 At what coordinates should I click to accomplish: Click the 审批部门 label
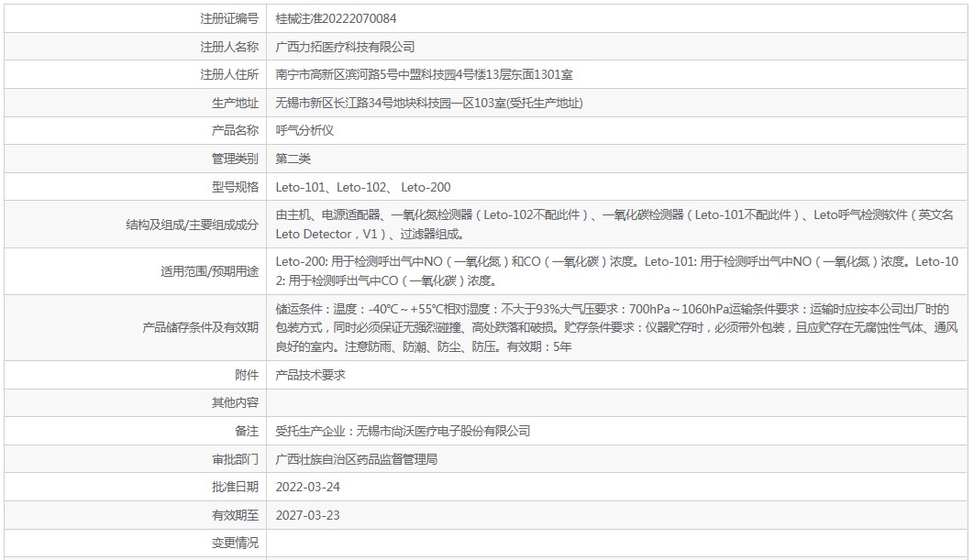(x=235, y=459)
